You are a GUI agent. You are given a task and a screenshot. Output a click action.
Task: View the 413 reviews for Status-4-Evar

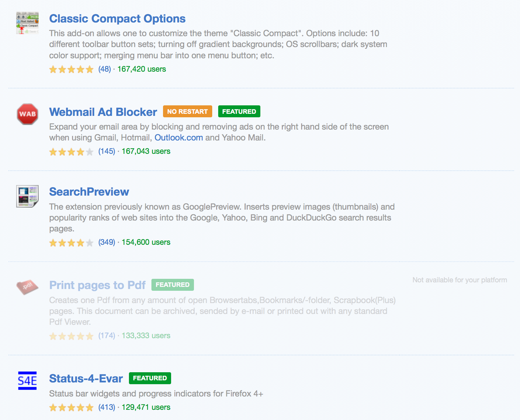click(x=107, y=407)
